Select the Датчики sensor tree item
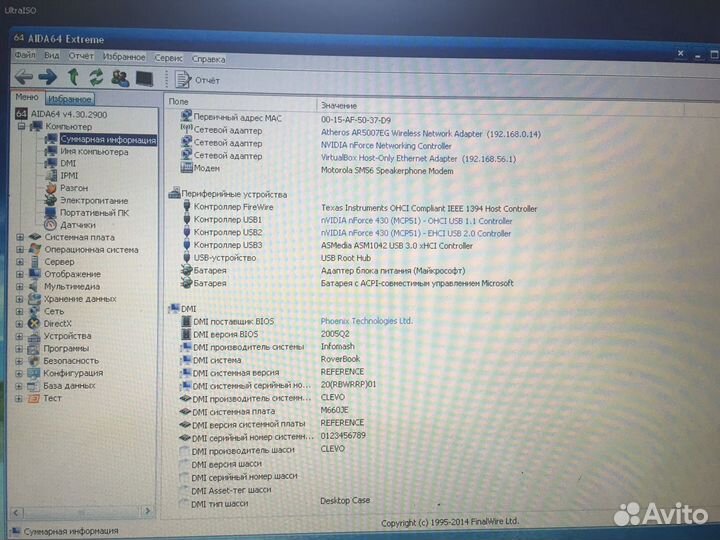This screenshot has width=720, height=540. pyautogui.click(x=78, y=225)
